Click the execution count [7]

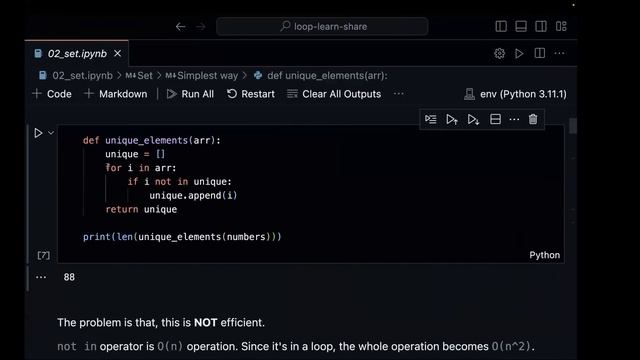(x=43, y=256)
